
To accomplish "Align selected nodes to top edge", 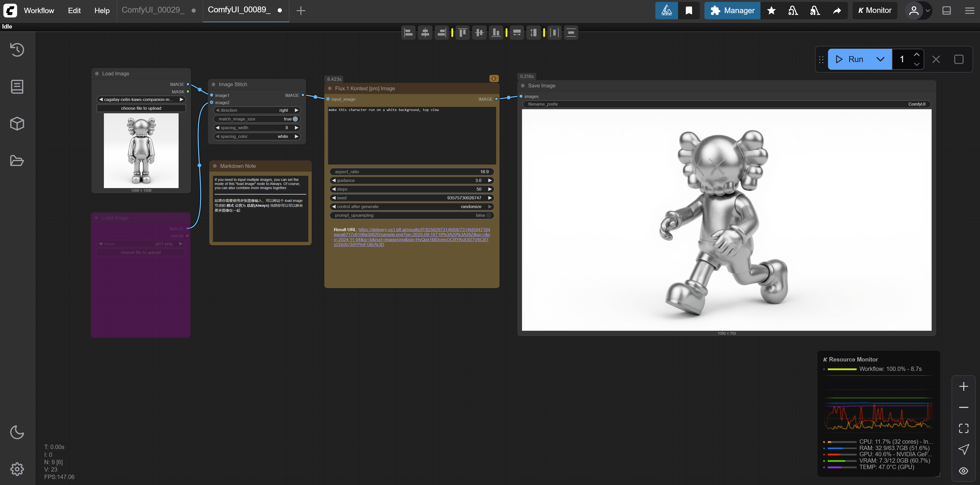I will (463, 33).
